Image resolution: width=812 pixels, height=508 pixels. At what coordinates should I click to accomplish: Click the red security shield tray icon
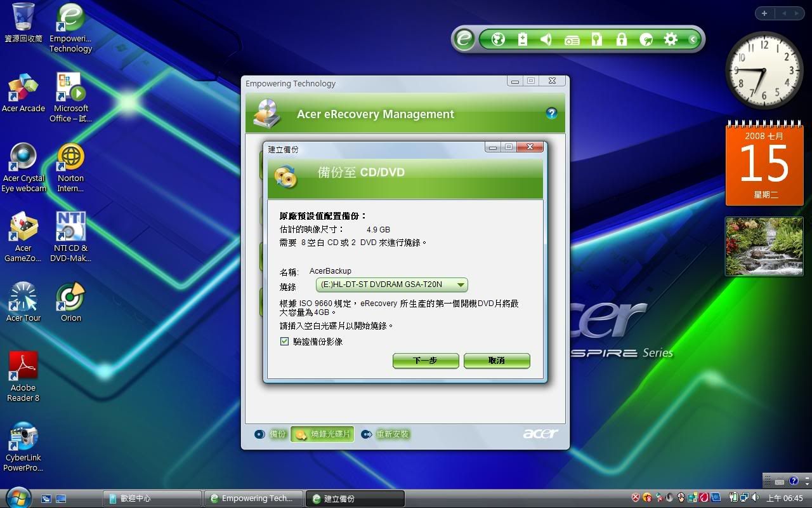(636, 498)
